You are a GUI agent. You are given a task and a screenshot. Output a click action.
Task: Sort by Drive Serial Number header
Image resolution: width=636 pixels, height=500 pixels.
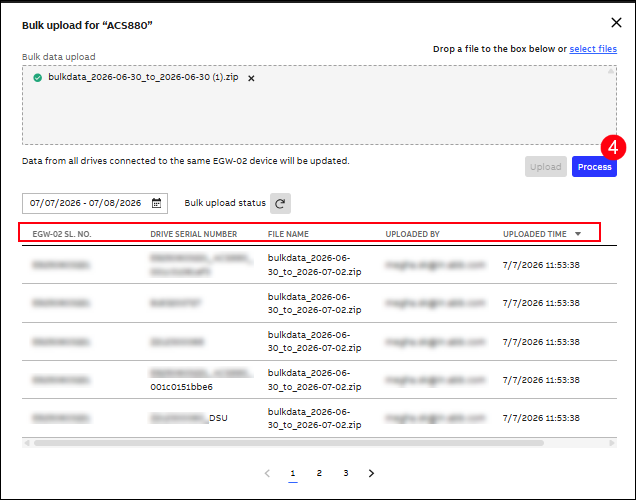[x=193, y=234]
